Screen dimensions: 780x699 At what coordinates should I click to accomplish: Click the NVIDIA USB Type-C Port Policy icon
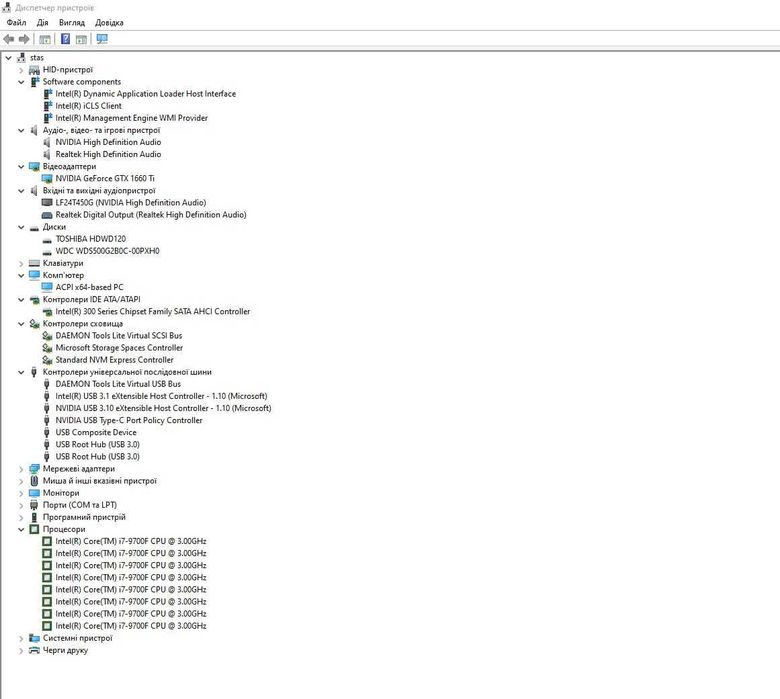click(x=47, y=420)
